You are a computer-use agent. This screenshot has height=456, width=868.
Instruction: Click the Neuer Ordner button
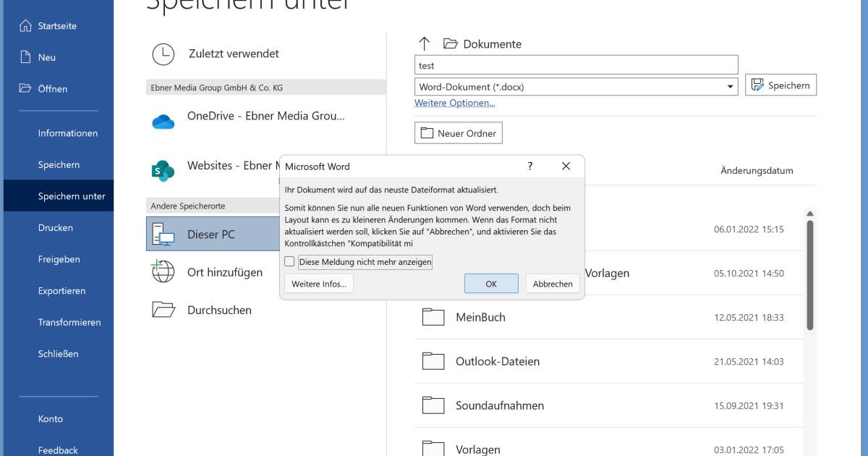click(x=459, y=133)
